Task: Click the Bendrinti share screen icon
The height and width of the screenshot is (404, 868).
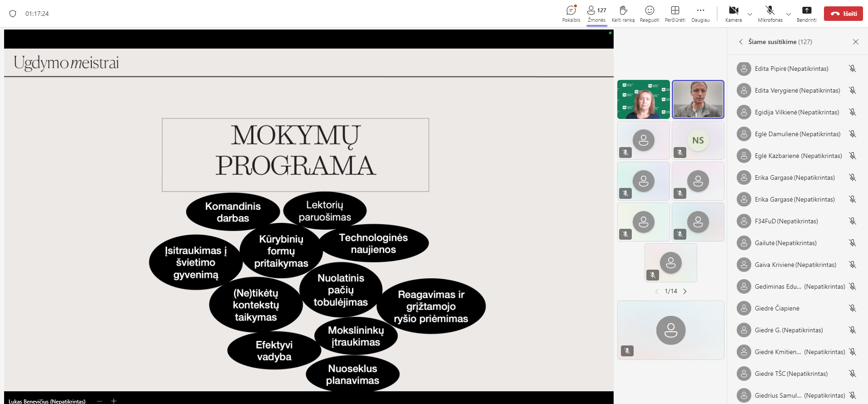Action: click(x=806, y=10)
